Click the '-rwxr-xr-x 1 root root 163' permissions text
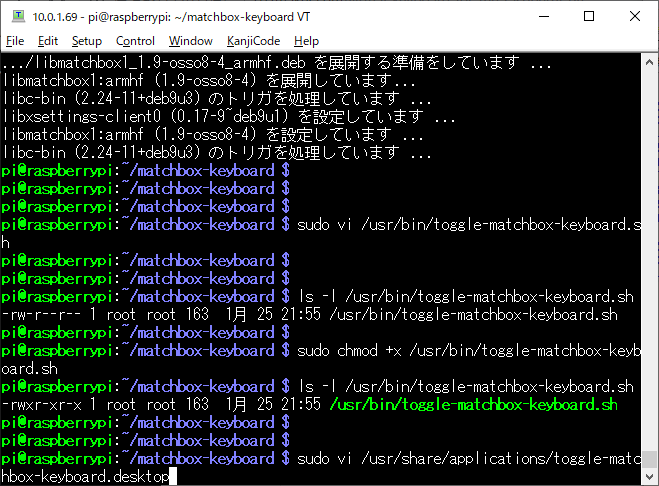The height and width of the screenshot is (486, 659). pos(105,404)
